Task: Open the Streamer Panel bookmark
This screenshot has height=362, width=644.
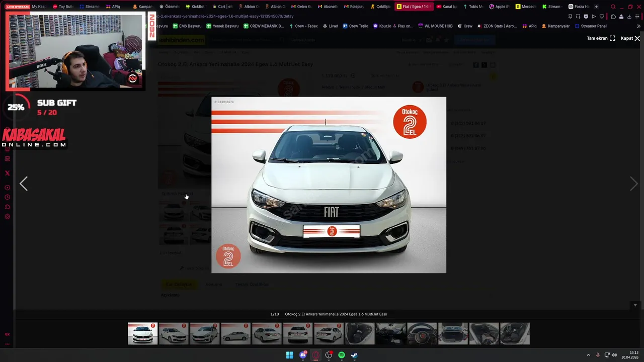Action: 591,26
